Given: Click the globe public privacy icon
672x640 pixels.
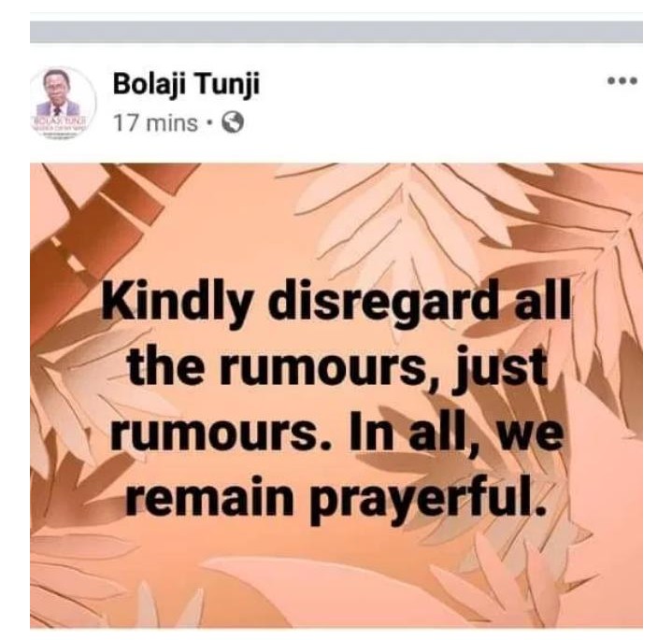Looking at the screenshot, I should 233,123.
